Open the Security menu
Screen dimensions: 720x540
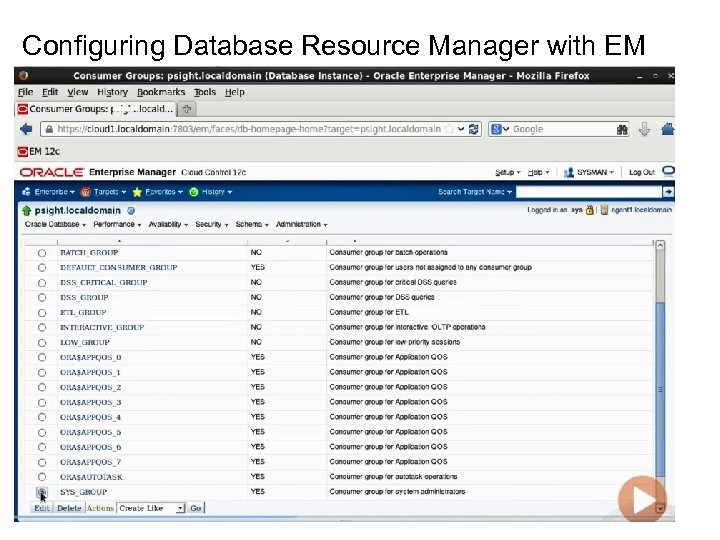[x=211, y=225]
